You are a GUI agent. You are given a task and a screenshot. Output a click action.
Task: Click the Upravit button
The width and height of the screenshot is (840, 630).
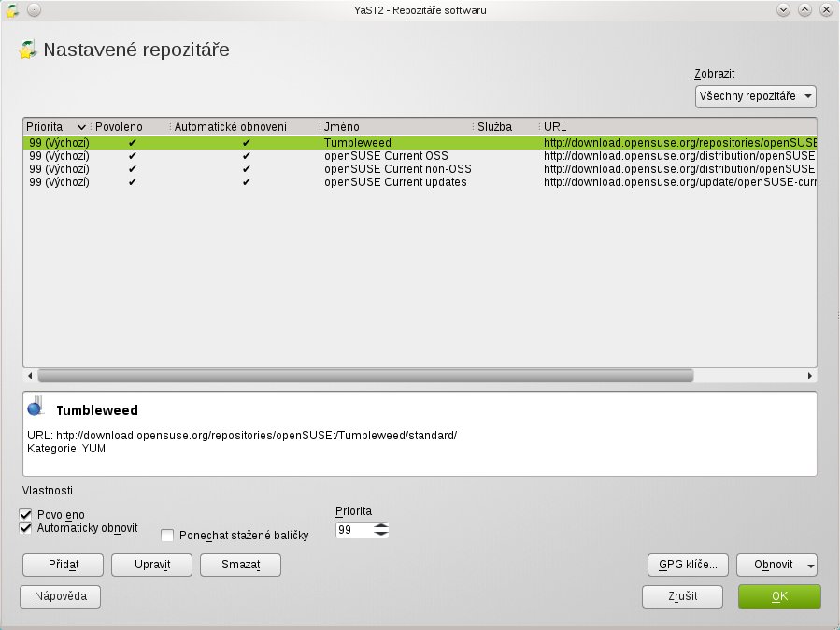(151, 565)
